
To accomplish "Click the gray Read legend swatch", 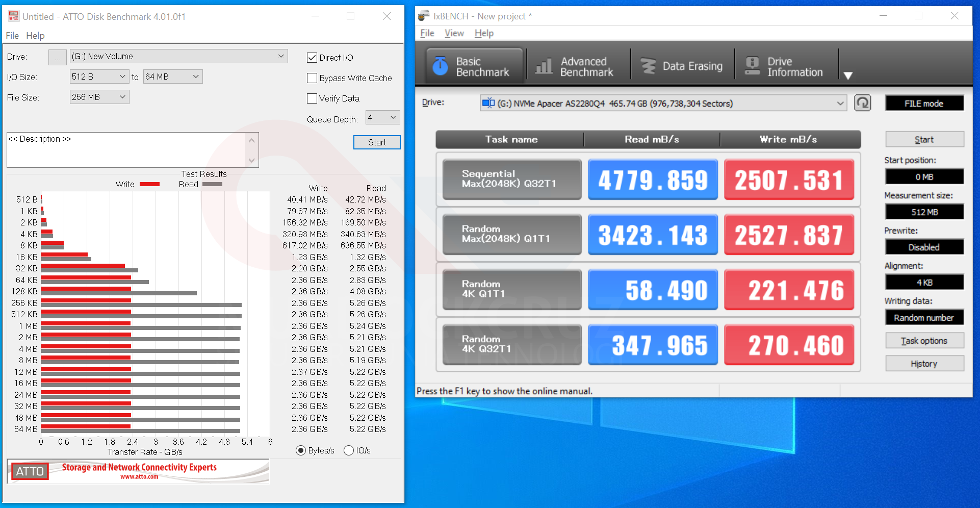I will tap(212, 184).
